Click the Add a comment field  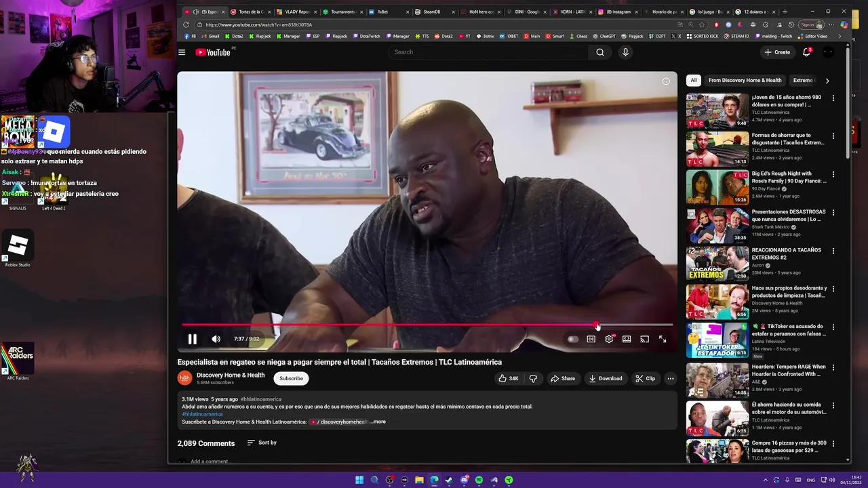click(x=210, y=462)
